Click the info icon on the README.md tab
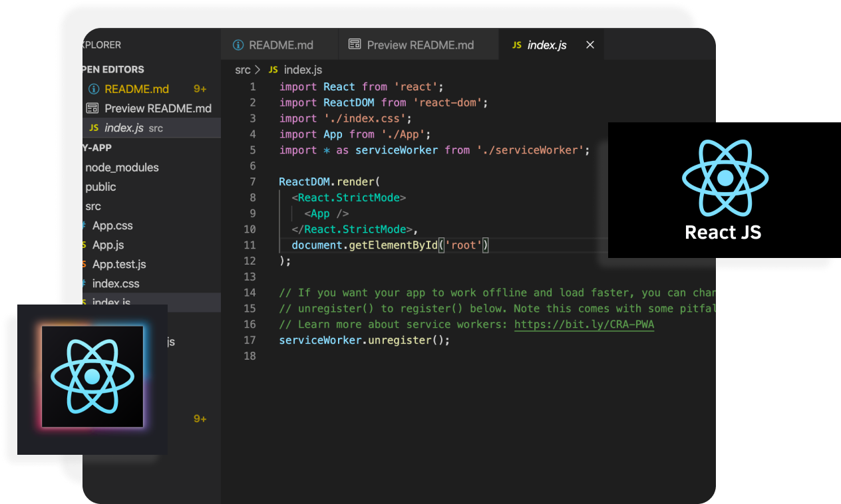841x504 pixels. pyautogui.click(x=239, y=45)
